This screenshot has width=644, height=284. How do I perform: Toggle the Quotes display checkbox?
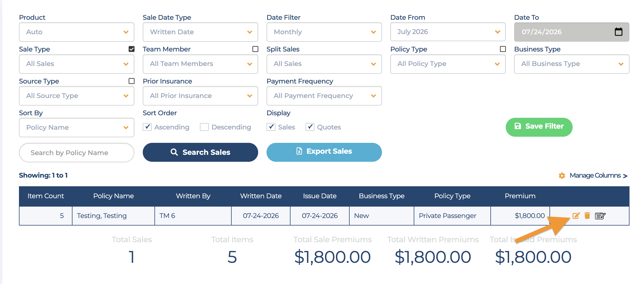pyautogui.click(x=310, y=127)
